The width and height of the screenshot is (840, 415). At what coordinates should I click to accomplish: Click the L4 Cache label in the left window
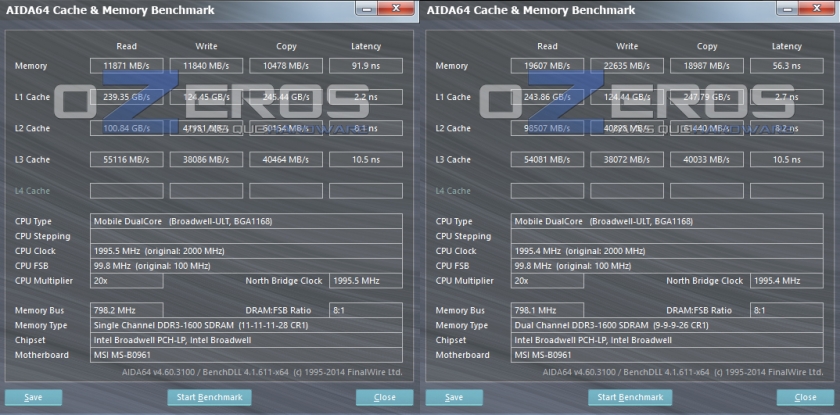32,191
